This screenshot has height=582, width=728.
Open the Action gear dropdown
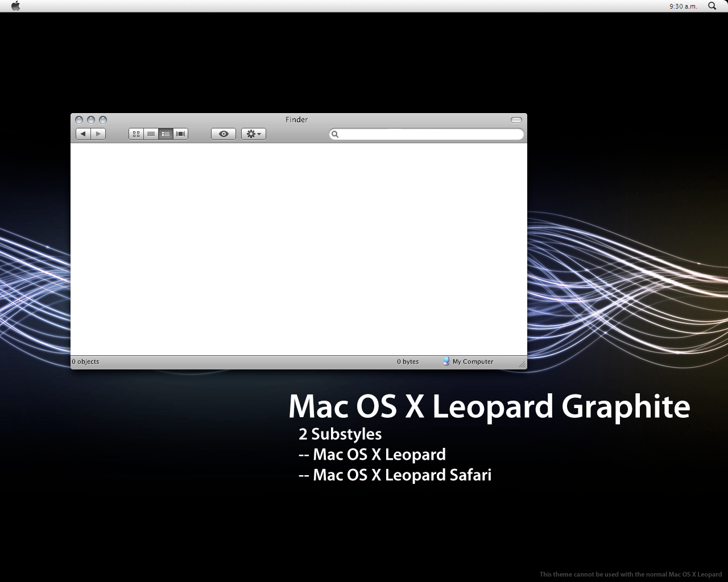(254, 134)
